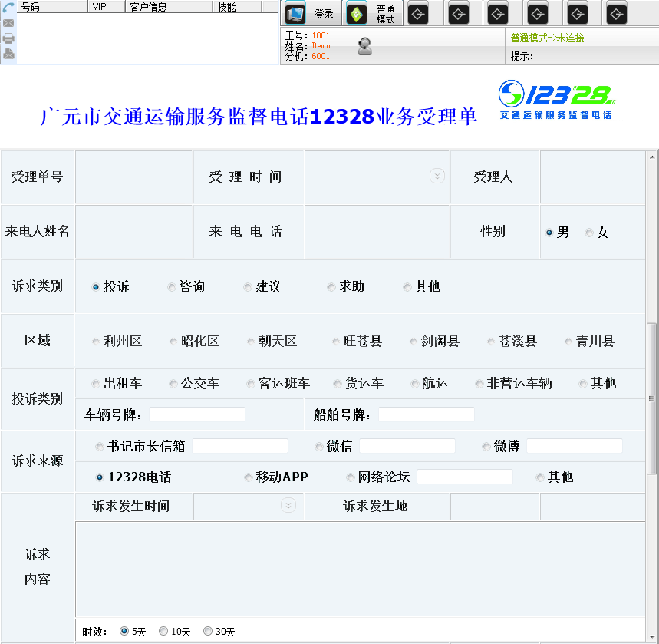Click the 网络论坛 text field

(465, 477)
